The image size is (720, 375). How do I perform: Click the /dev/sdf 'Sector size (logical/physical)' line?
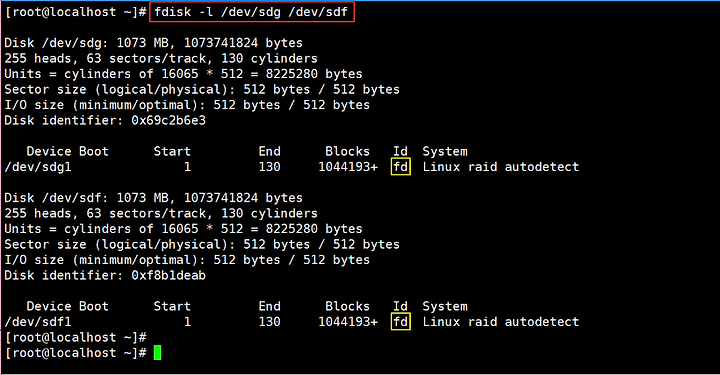[202, 244]
